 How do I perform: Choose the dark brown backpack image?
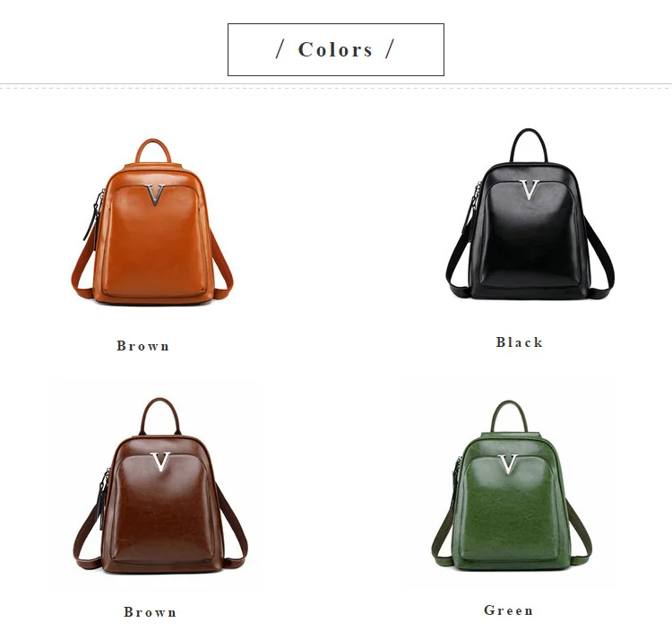(160, 486)
